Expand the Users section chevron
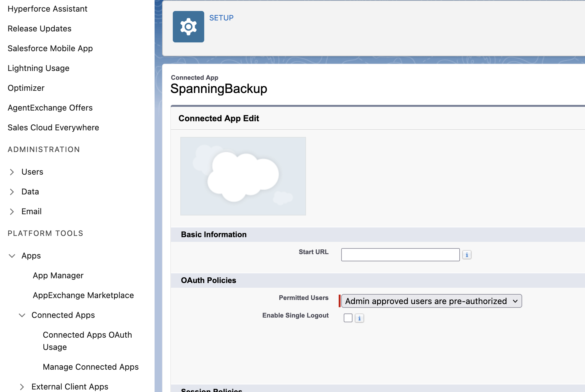Screen dimensions: 585x392 coord(12,172)
